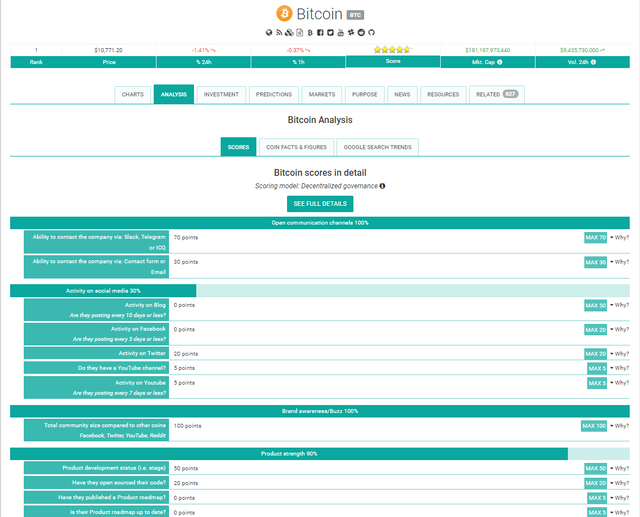
Task: Open the block explorer cubes icon
Action: pos(289,33)
